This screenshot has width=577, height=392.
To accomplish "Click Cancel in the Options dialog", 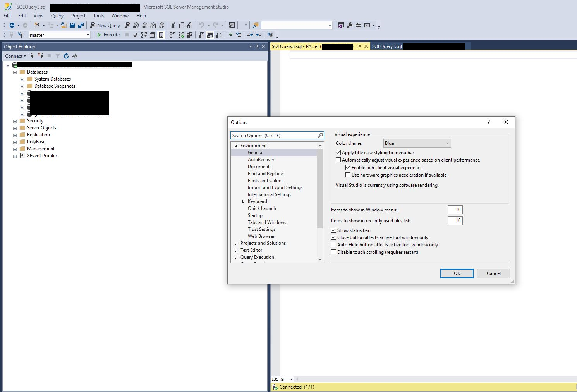I will pos(494,273).
